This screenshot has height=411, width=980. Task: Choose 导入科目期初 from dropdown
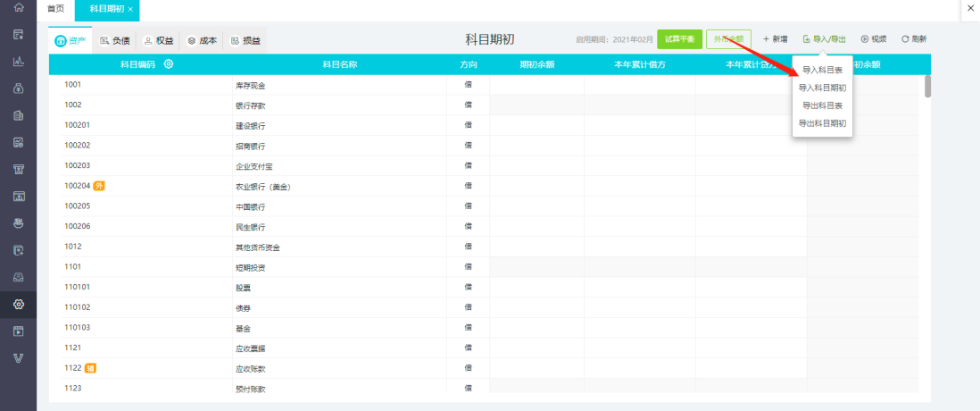tap(823, 88)
